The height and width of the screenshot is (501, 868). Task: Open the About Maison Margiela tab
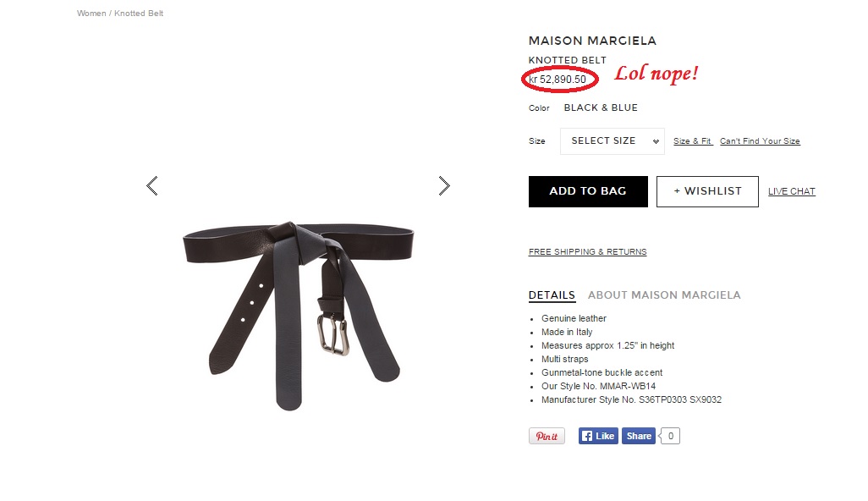664,295
